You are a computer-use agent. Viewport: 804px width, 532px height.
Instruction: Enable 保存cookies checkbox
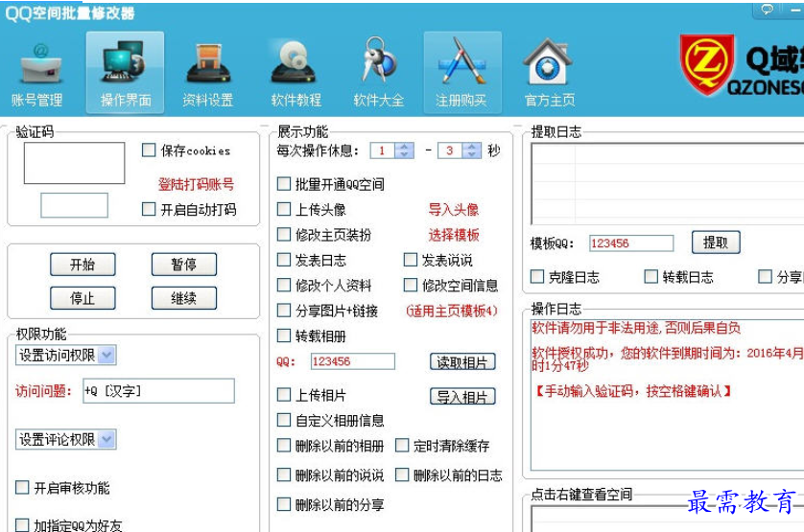(x=149, y=150)
